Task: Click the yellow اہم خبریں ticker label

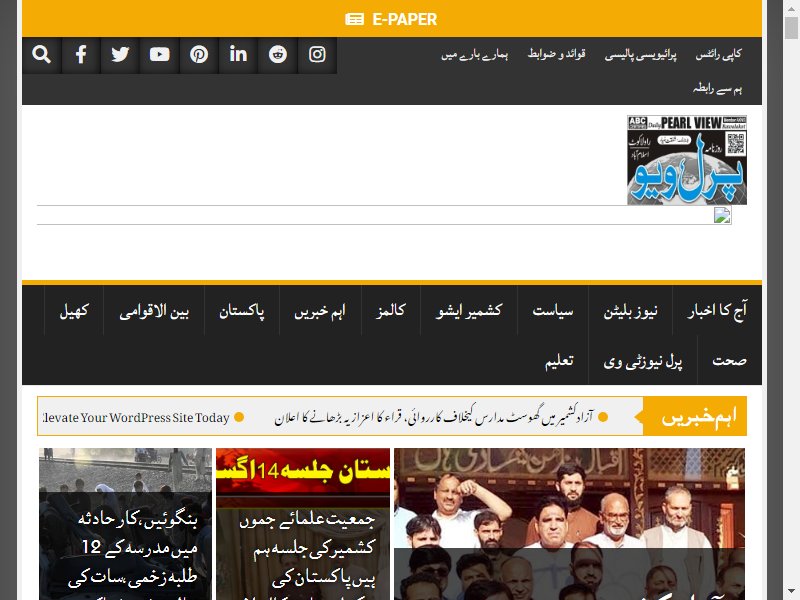Action: coord(695,416)
